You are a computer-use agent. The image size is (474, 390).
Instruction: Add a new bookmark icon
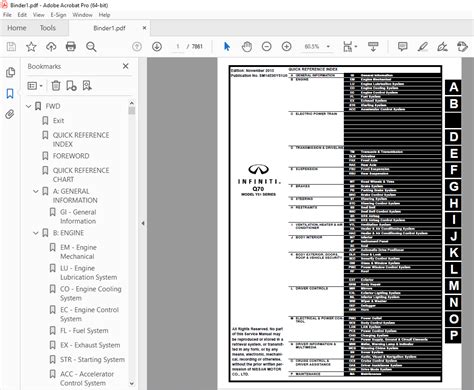point(71,86)
